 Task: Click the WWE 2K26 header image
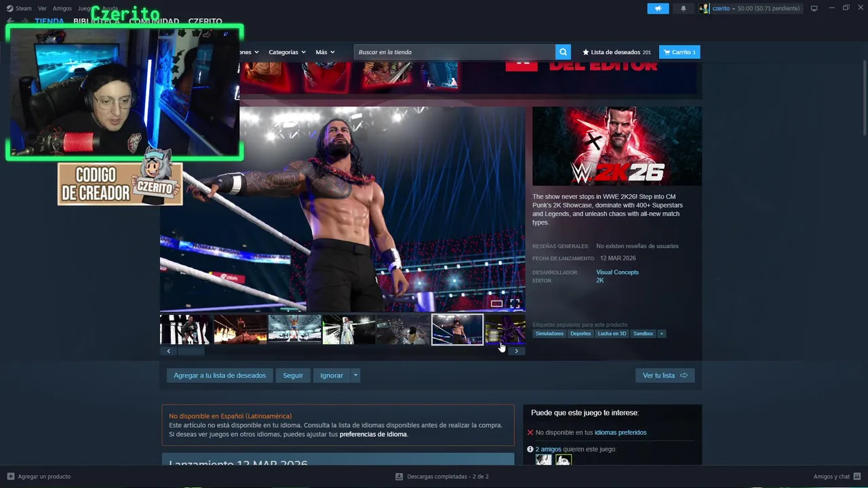pos(617,146)
